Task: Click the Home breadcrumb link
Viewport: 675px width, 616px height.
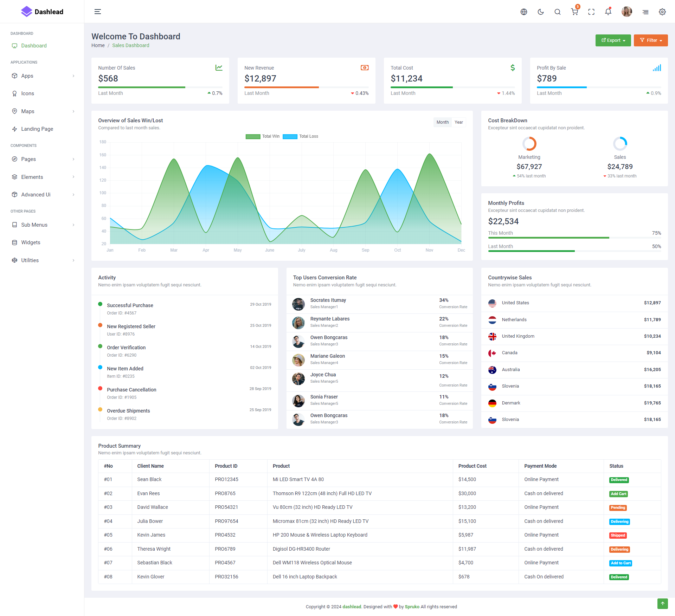Action: pyautogui.click(x=98, y=45)
